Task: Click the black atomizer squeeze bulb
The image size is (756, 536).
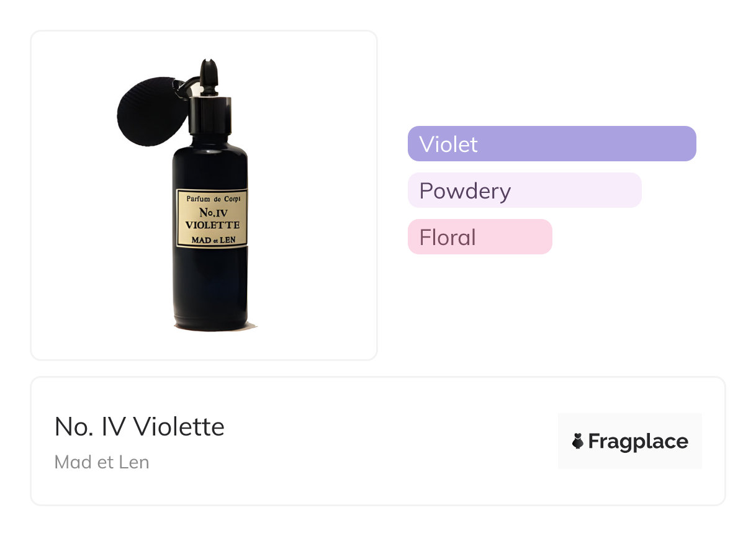Action: pyautogui.click(x=145, y=113)
